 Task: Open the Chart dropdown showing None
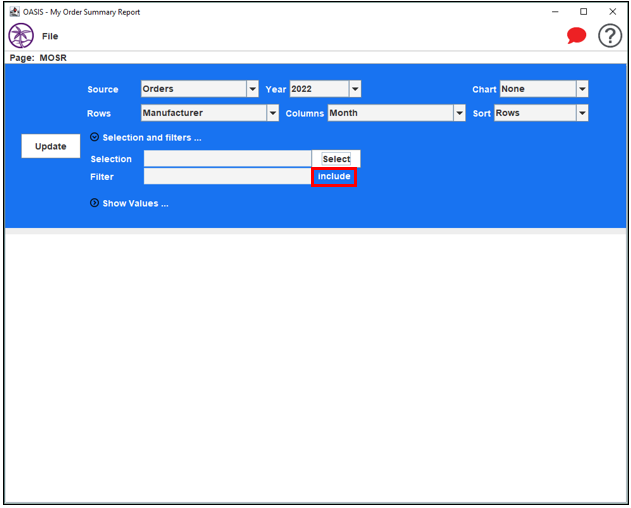pyautogui.click(x=544, y=89)
